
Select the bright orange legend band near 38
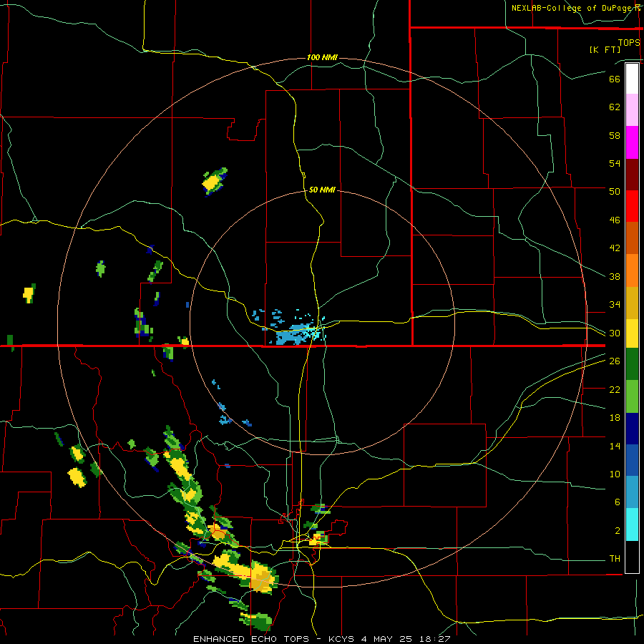tap(632, 270)
